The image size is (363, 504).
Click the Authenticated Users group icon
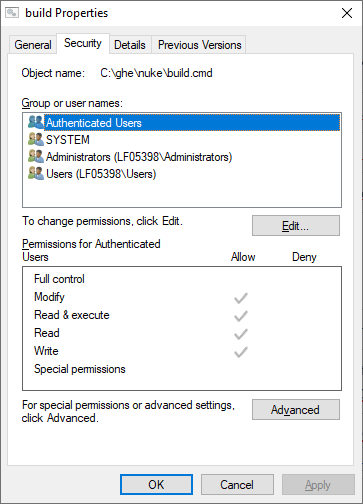pyautogui.click(x=36, y=122)
